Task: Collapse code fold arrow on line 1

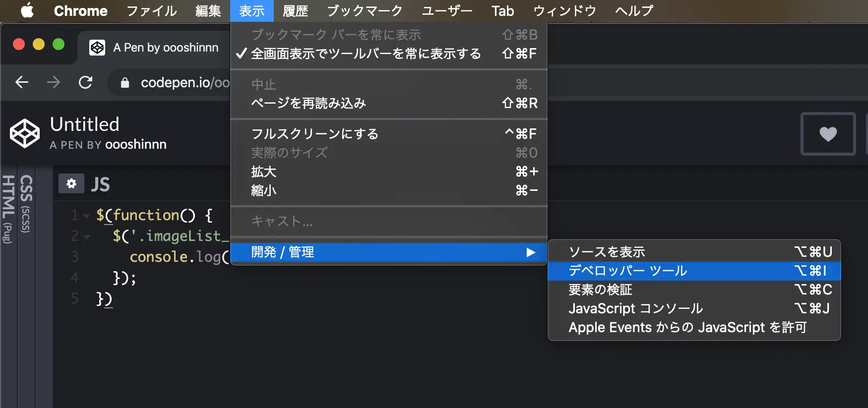Action: coord(87,216)
